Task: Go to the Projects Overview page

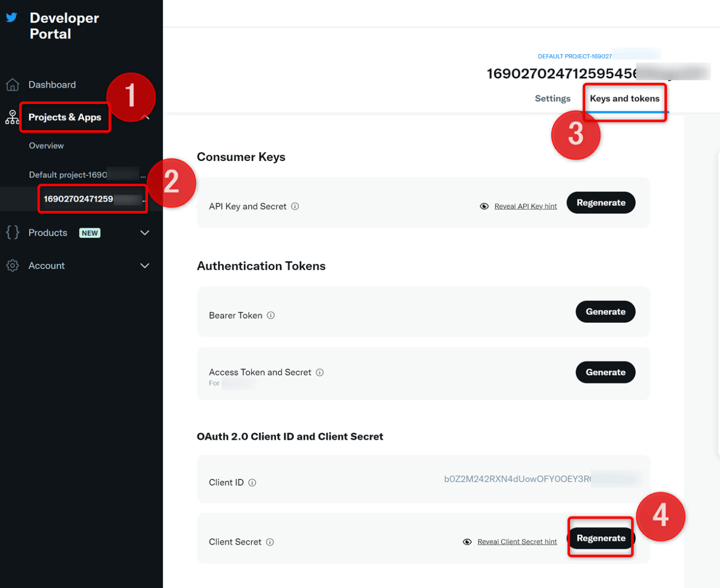Action: point(46,146)
